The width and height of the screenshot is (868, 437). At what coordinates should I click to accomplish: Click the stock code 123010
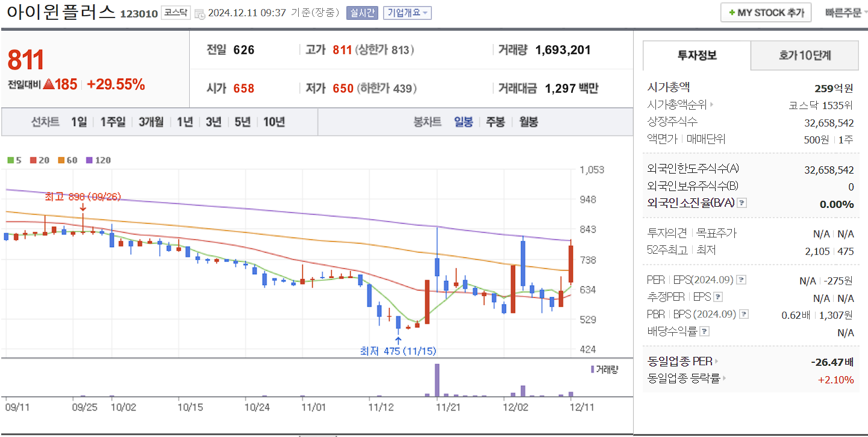pyautogui.click(x=139, y=13)
